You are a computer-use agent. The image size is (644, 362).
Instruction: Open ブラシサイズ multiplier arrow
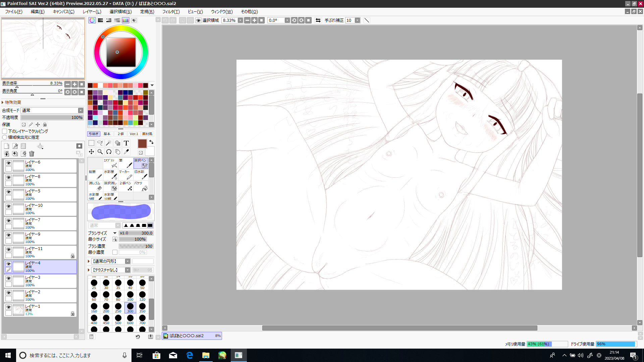click(x=115, y=233)
